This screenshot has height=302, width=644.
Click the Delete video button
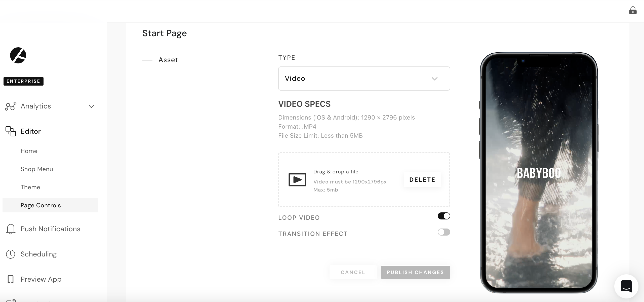pos(422,180)
